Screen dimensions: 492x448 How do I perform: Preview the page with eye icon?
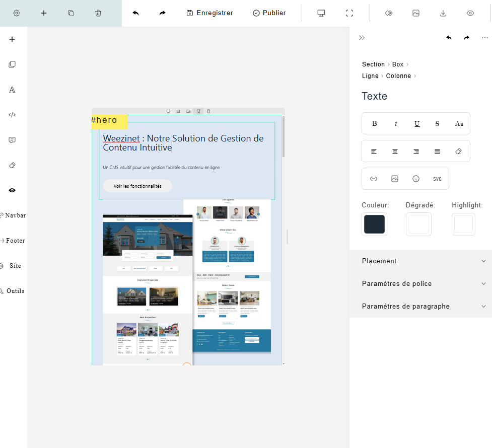(470, 13)
